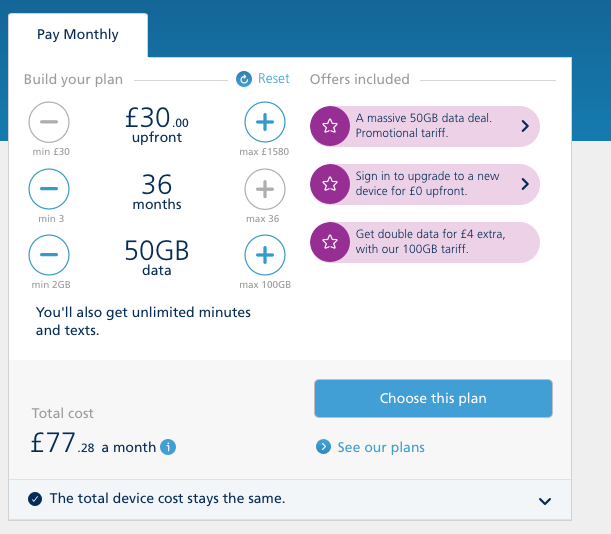Click star icon on upgrade device offer

click(x=328, y=184)
